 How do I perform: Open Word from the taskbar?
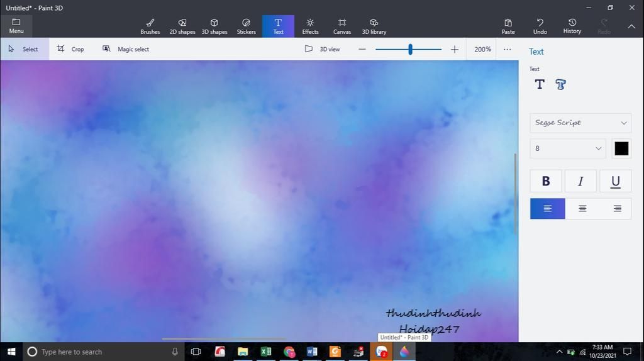pos(312,352)
